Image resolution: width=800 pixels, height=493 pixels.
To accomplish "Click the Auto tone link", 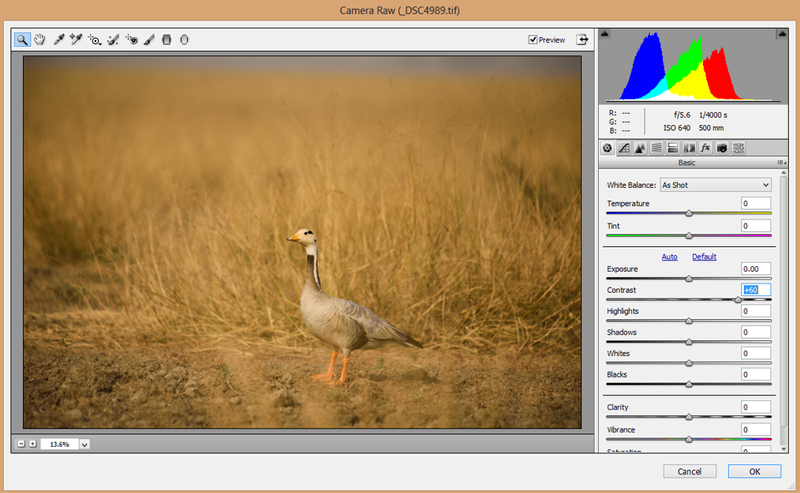I will (669, 257).
